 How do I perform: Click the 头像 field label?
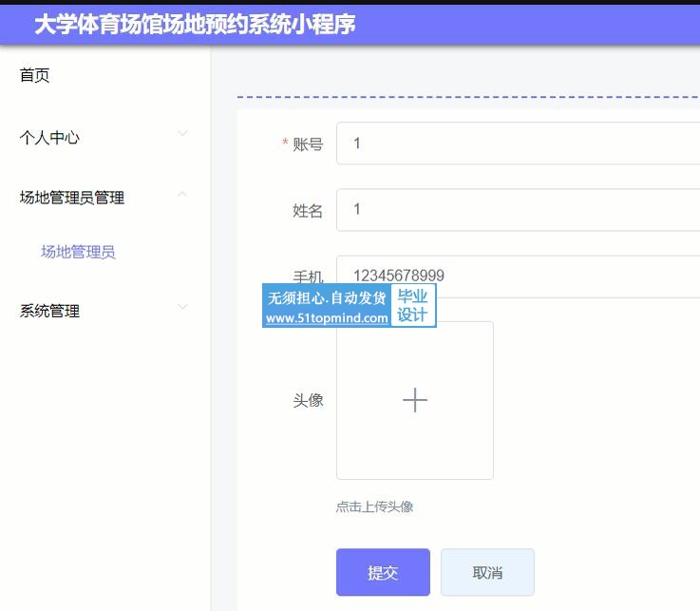pos(308,400)
